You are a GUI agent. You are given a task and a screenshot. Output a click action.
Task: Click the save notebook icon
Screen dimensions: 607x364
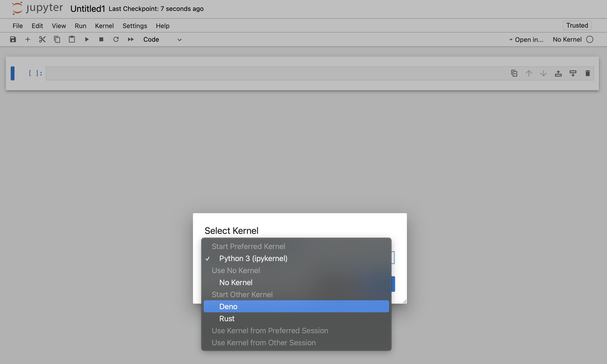(x=12, y=39)
